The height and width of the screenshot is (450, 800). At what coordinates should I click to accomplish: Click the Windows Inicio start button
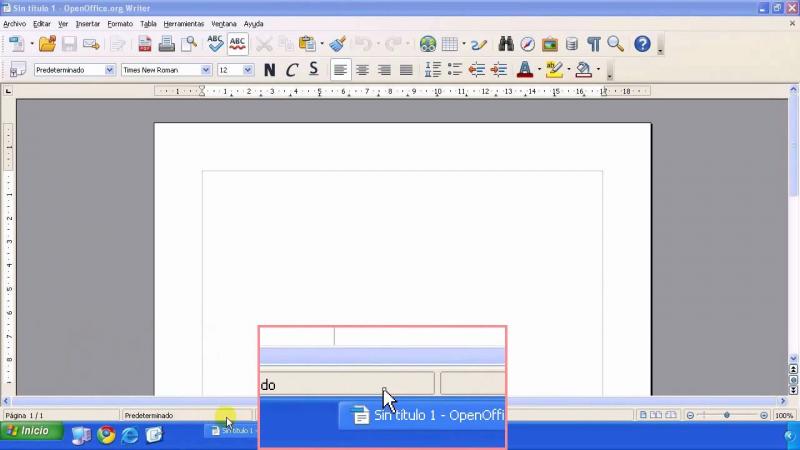(x=32, y=432)
